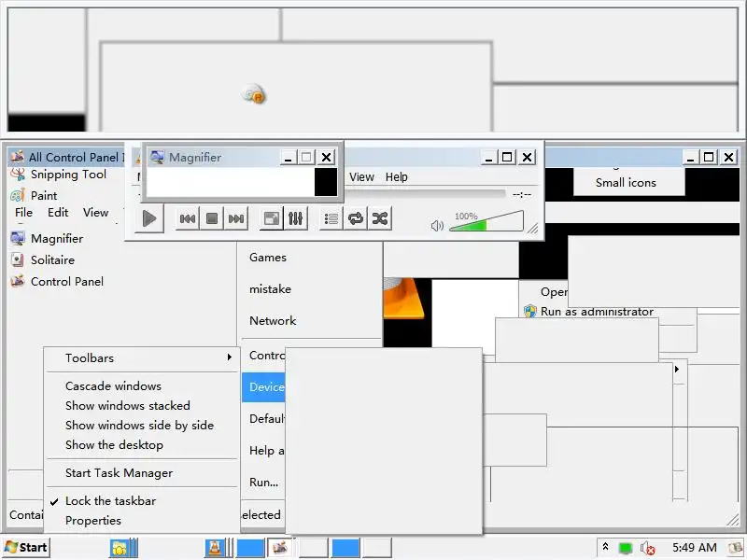Open the Edit menu
Image resolution: width=747 pixels, height=560 pixels.
58,213
